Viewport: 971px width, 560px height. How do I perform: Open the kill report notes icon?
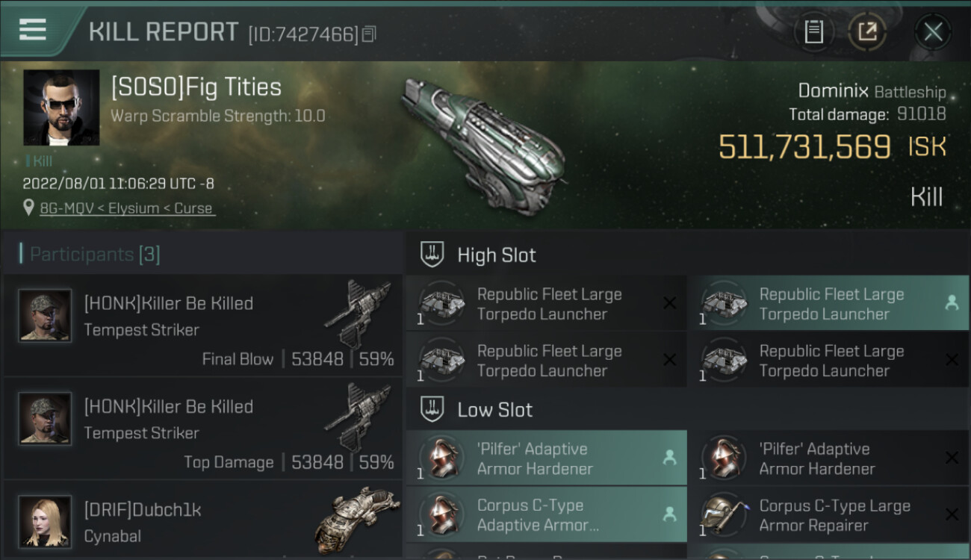[x=813, y=32]
